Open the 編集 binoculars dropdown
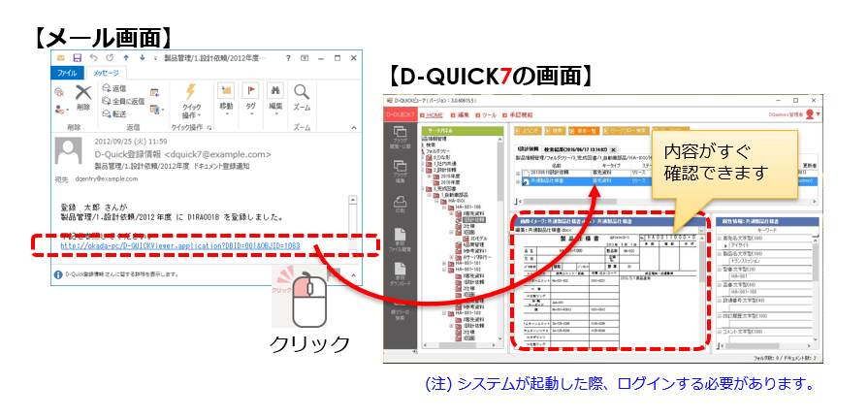 click(x=275, y=100)
